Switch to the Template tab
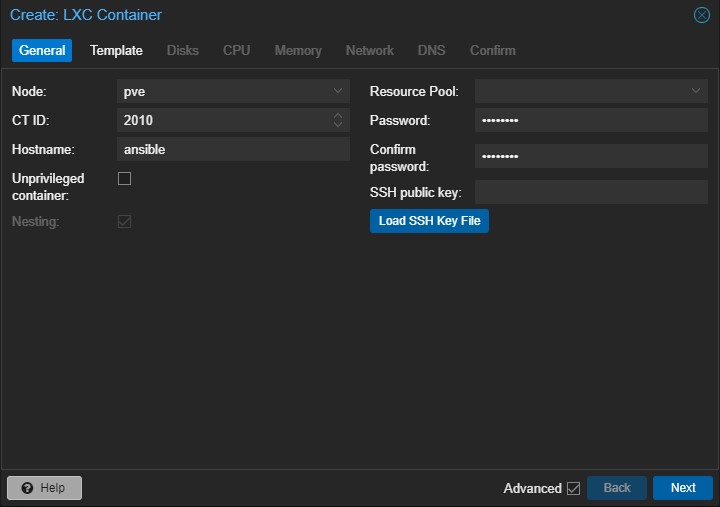Image resolution: width=720 pixels, height=507 pixels. 116,50
